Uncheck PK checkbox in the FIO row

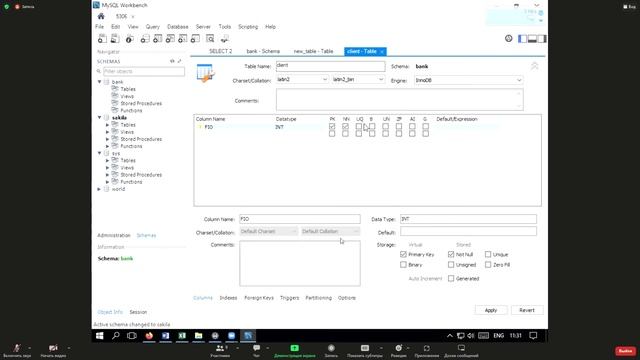(332, 127)
